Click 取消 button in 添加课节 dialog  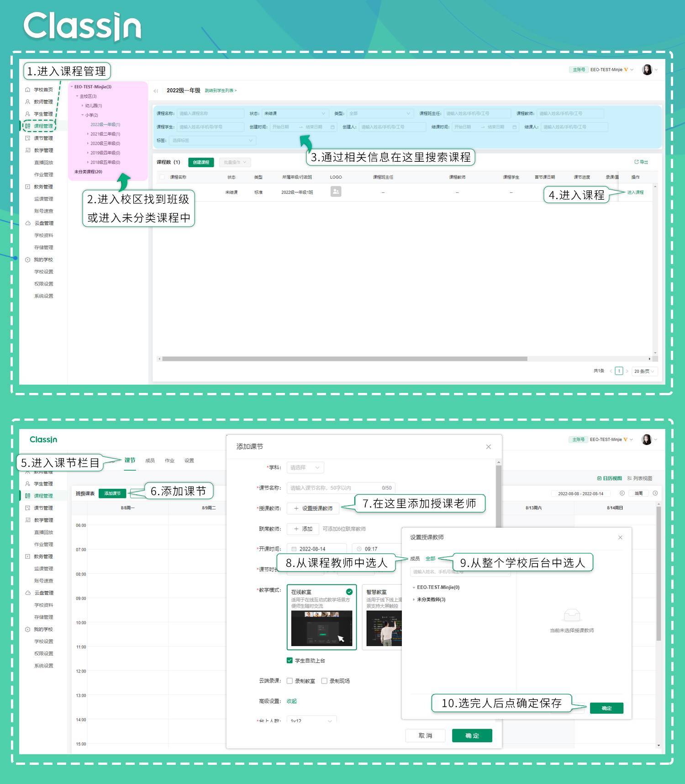pyautogui.click(x=425, y=736)
